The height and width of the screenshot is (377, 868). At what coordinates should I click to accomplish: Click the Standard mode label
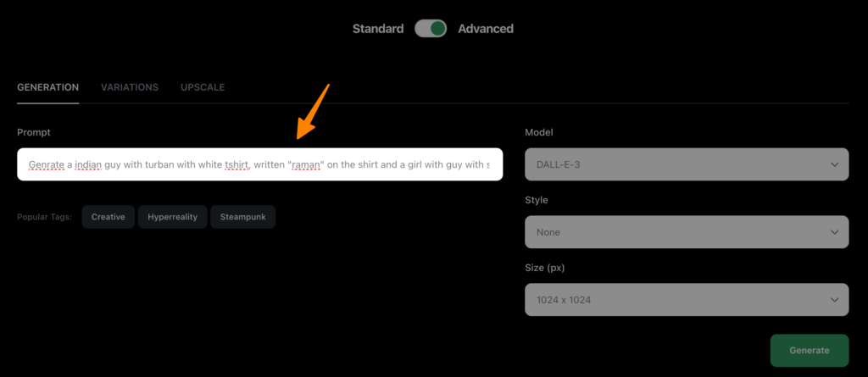point(378,29)
